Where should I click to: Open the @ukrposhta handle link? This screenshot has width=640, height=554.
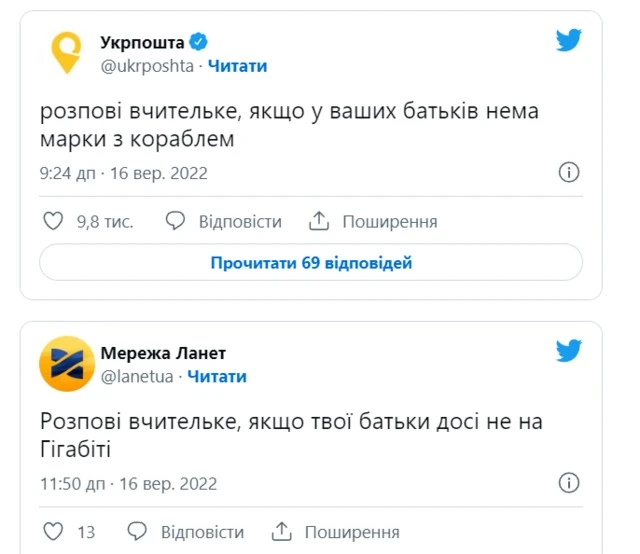[145, 66]
